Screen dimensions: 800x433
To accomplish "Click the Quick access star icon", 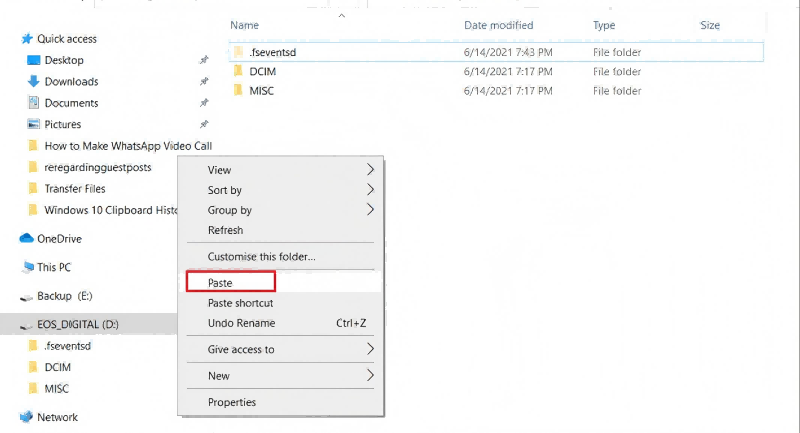I will click(27, 39).
